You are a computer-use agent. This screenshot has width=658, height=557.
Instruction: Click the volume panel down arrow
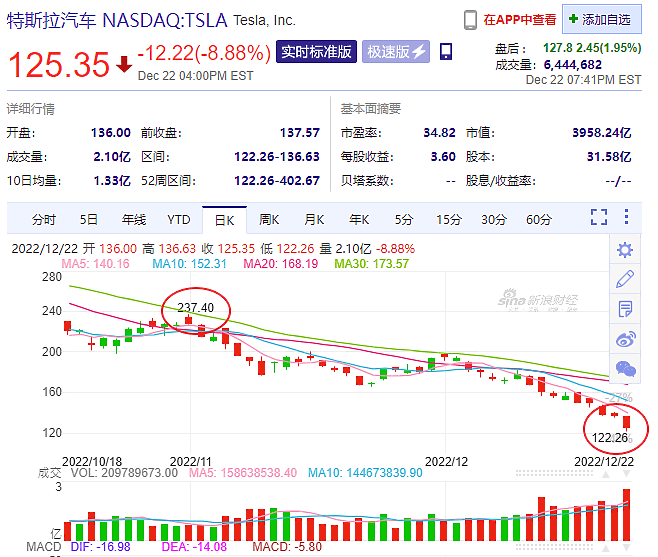pos(627,474)
